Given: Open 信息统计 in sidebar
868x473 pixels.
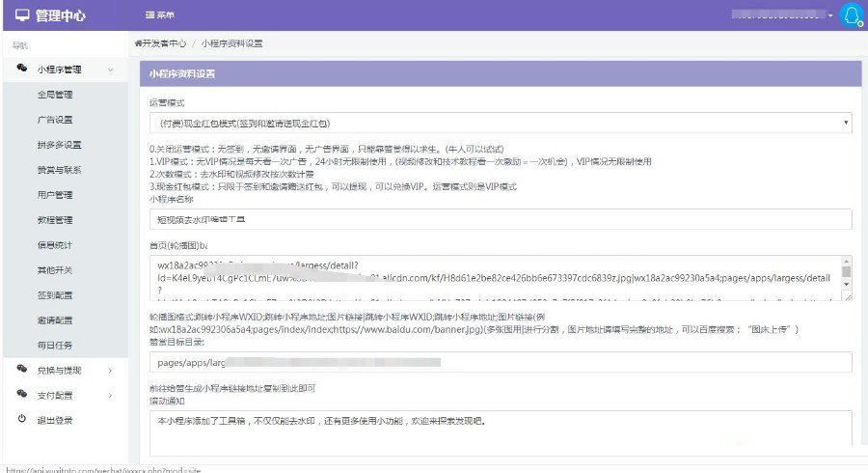Looking at the screenshot, I should click(55, 245).
